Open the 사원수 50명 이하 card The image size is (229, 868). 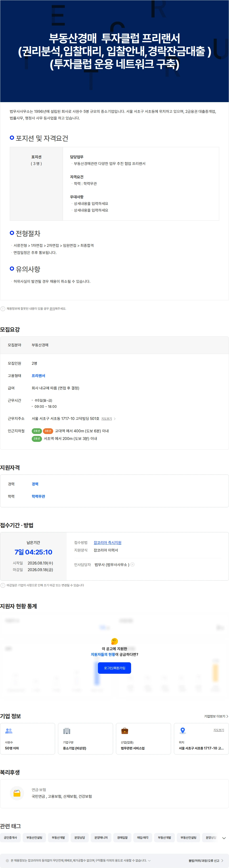pyautogui.click(x=28, y=738)
